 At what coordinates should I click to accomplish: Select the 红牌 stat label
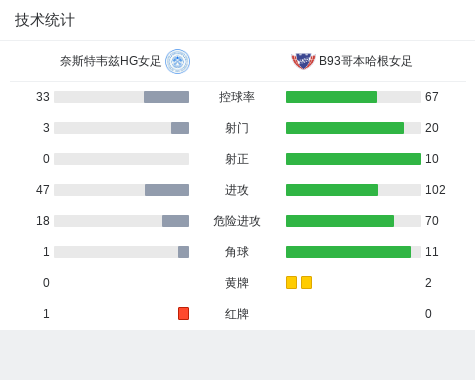point(237,314)
